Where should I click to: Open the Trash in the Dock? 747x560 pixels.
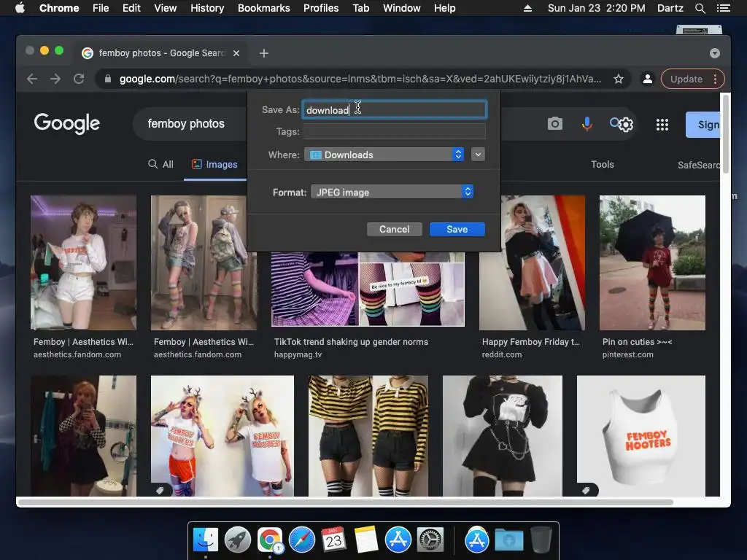(541, 540)
